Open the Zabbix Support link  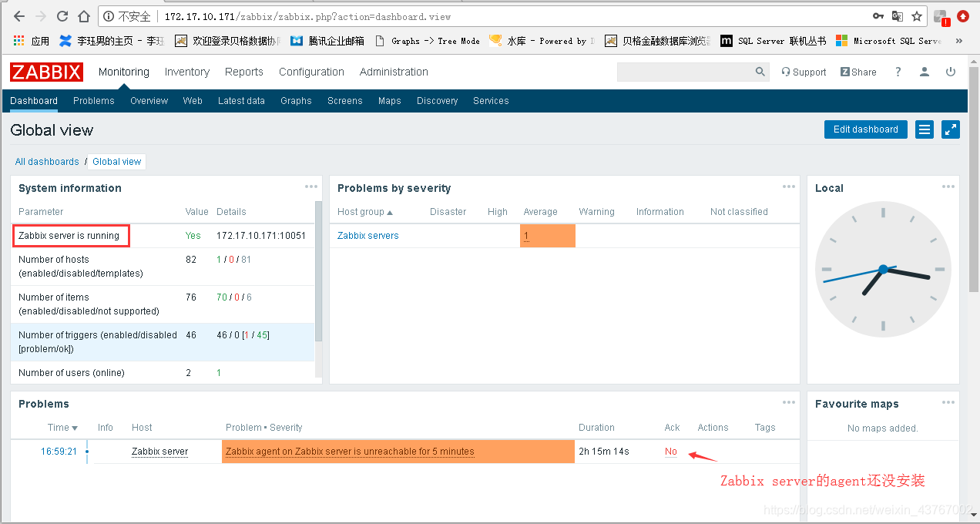pyautogui.click(x=804, y=72)
